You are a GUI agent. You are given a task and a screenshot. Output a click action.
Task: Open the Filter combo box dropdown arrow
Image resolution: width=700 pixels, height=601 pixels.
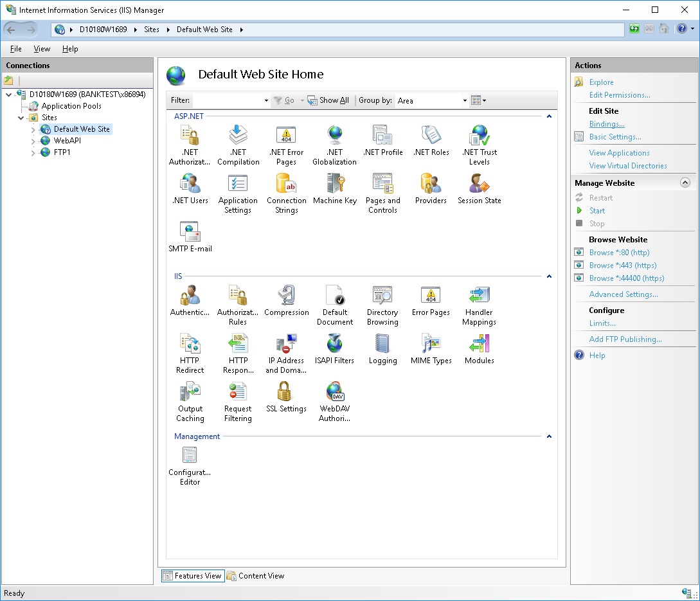coord(266,100)
